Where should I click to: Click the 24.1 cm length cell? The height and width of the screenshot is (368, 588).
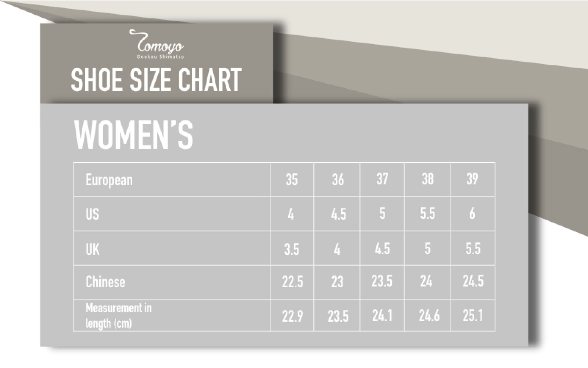(x=382, y=316)
